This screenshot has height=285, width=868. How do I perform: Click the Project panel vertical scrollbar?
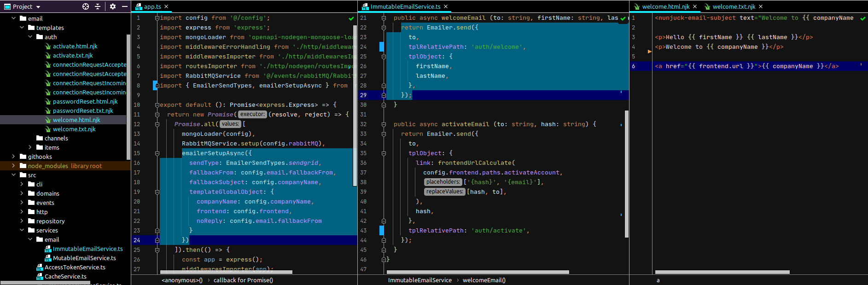pyautogui.click(x=128, y=97)
